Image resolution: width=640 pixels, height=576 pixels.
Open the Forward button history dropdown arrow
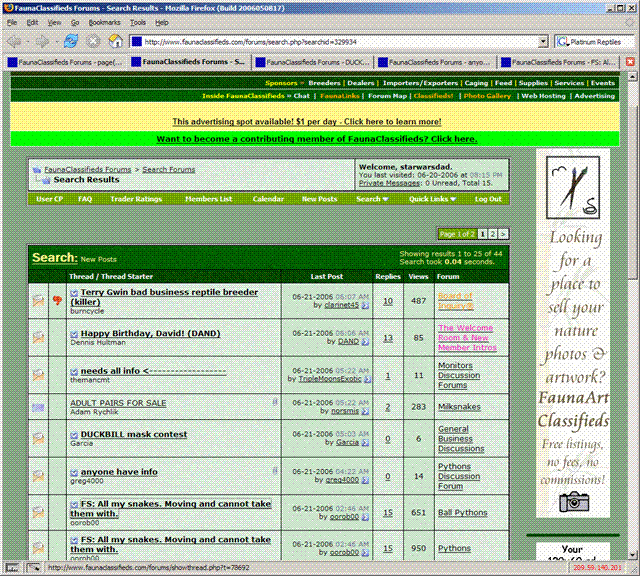click(x=56, y=42)
